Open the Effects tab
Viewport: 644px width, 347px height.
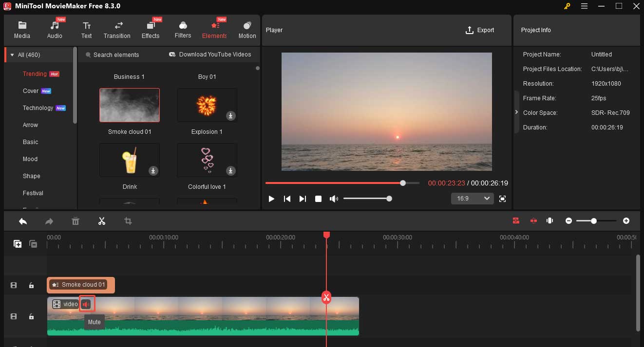pyautogui.click(x=151, y=30)
